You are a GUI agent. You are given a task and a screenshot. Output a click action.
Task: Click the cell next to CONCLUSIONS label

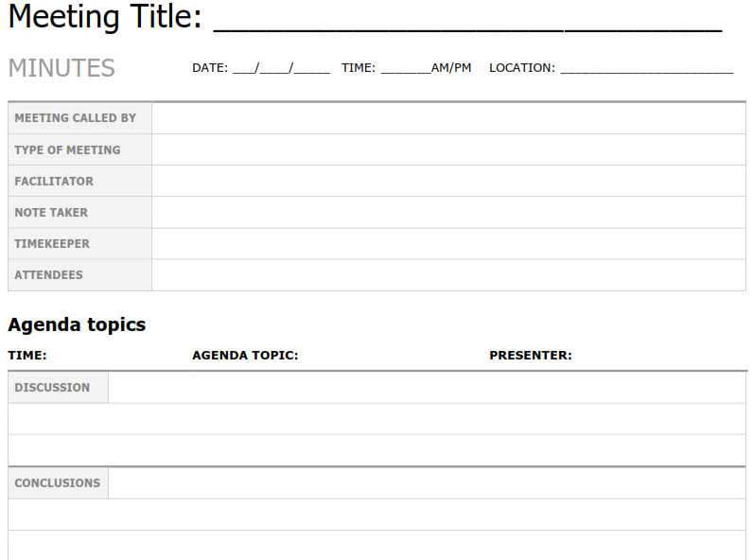(x=427, y=483)
